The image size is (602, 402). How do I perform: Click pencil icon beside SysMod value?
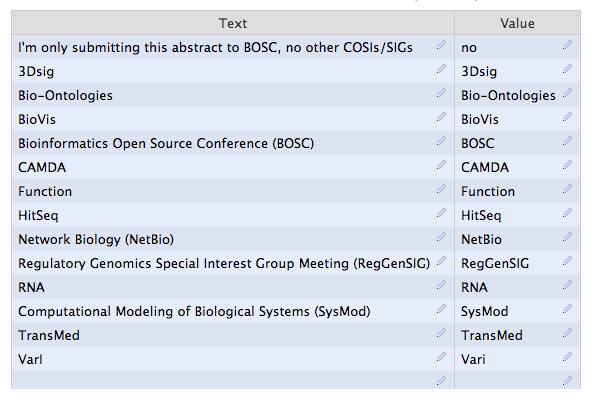pos(567,310)
